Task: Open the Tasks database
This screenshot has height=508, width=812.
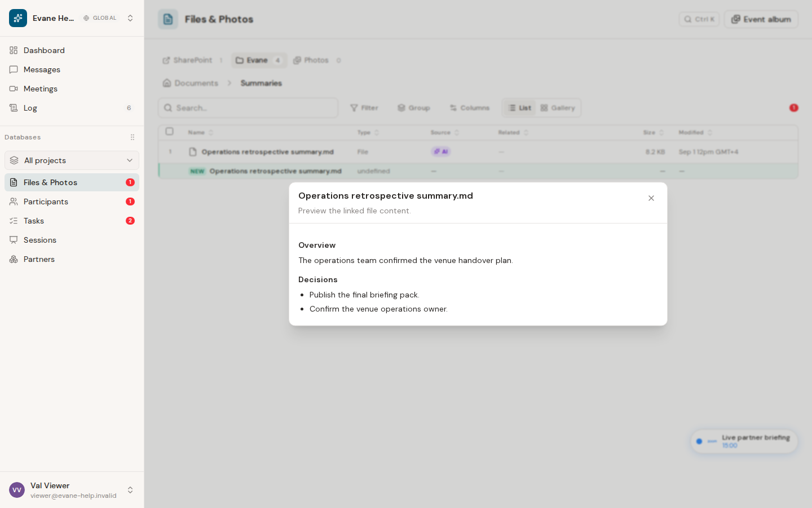Action: click(x=72, y=221)
